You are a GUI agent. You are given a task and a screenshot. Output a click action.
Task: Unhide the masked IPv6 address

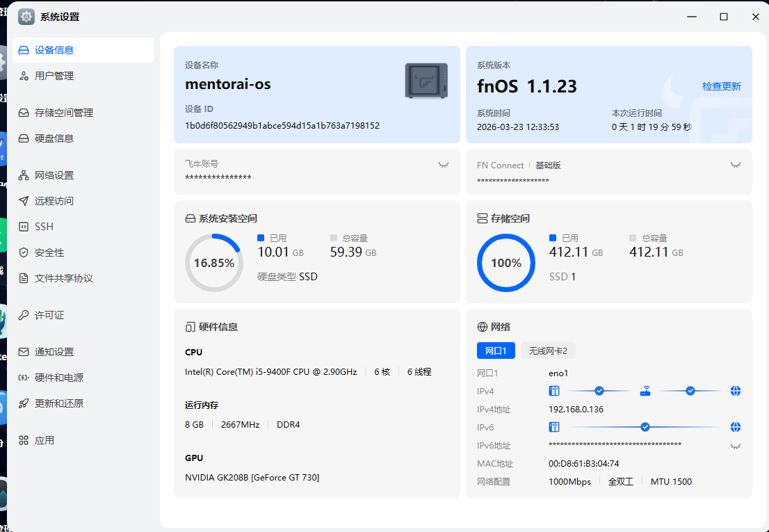click(x=735, y=446)
